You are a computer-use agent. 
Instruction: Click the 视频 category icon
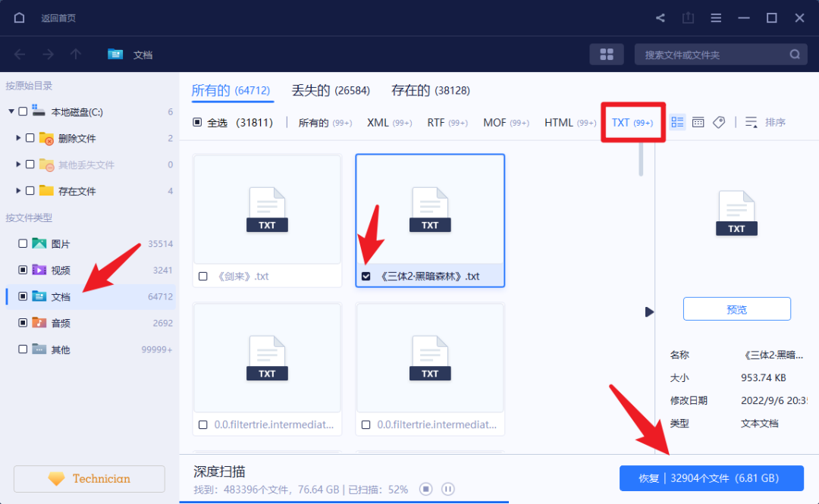[39, 270]
